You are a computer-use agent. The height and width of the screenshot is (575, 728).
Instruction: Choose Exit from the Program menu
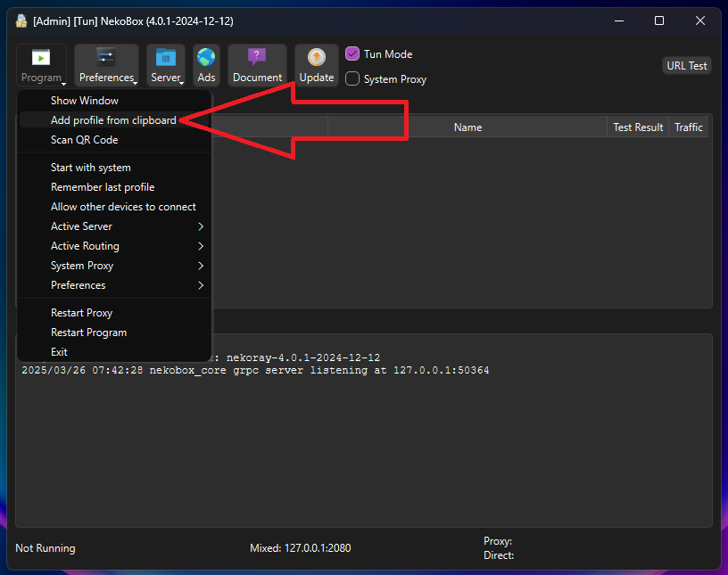point(114,352)
